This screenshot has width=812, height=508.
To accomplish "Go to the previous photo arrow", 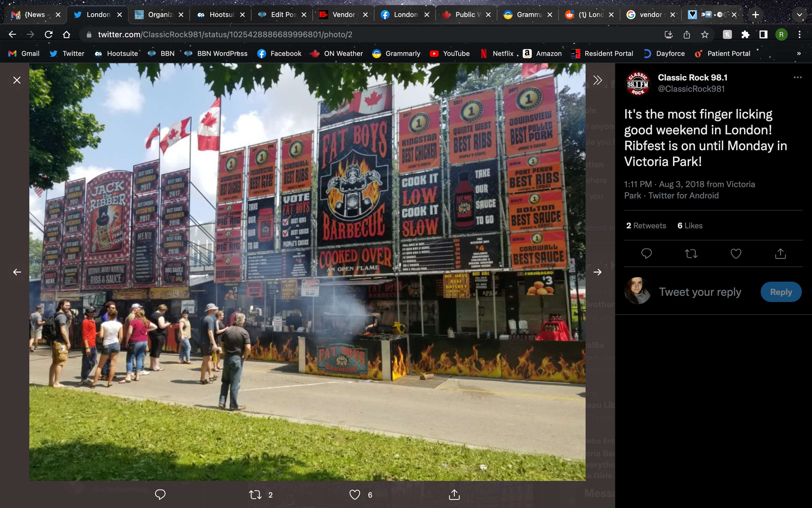I will coord(17,272).
